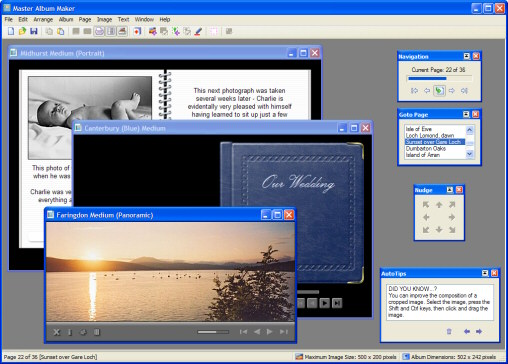Click the Save floppy disk icon
The image size is (508, 364).
pyautogui.click(x=34, y=31)
